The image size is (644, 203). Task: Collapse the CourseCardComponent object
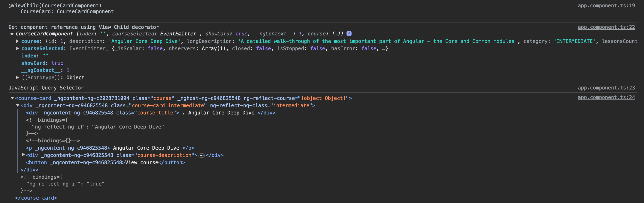coord(12,34)
